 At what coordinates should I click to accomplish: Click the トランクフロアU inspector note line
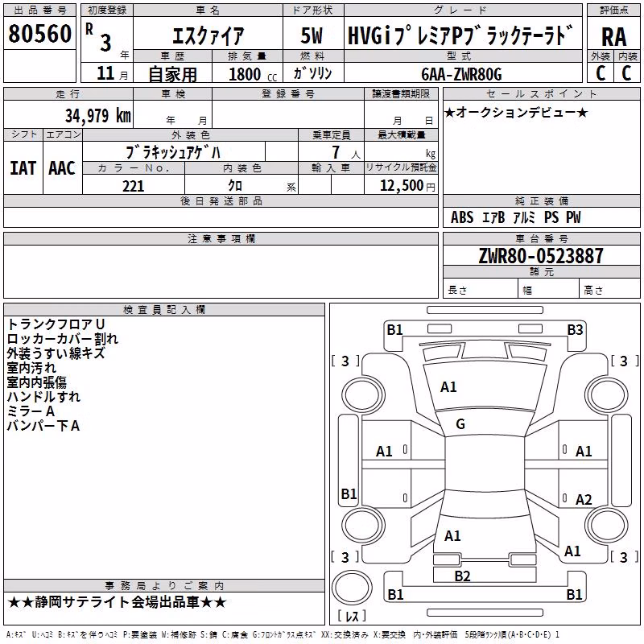tap(56, 324)
